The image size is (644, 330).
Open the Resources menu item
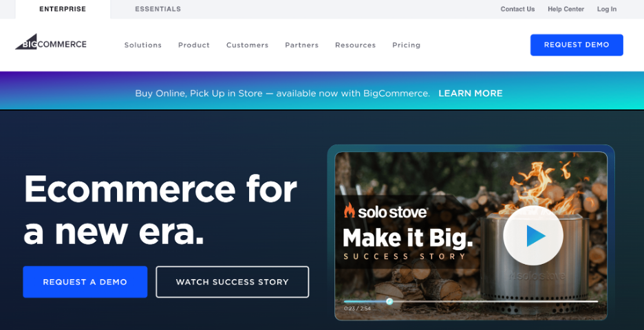(x=355, y=45)
